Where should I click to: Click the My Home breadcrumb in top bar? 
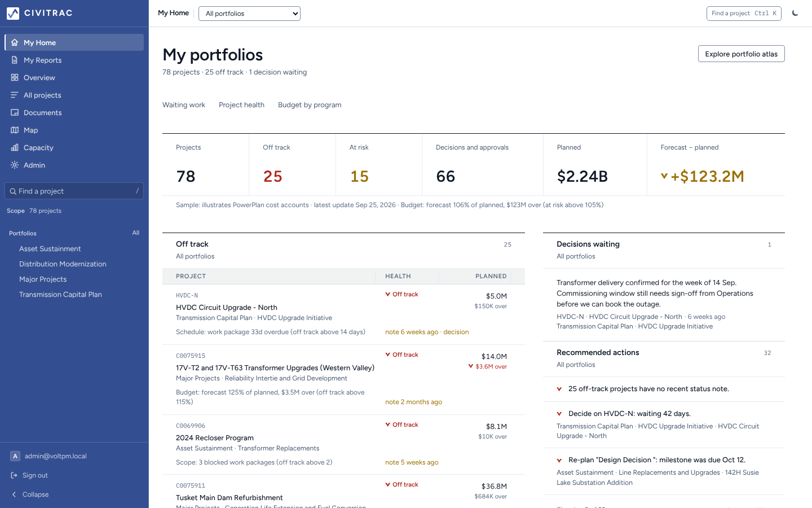click(x=173, y=13)
